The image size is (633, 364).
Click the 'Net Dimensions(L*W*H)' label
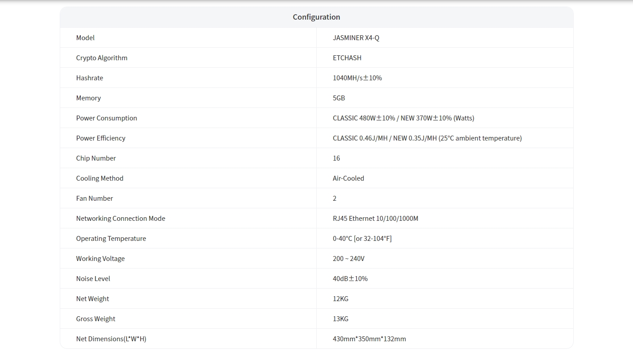tap(111, 339)
